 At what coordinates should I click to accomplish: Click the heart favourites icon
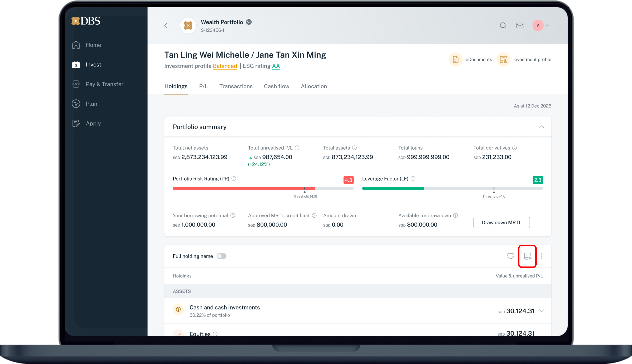(510, 256)
